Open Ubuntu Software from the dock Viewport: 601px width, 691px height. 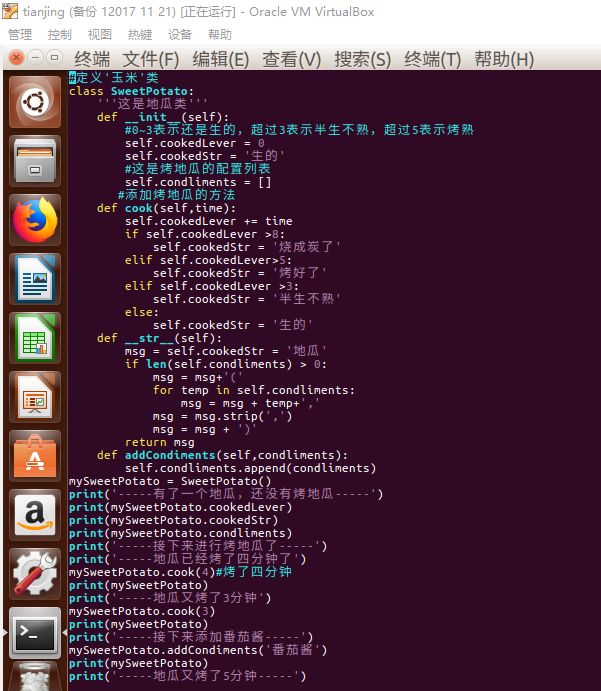point(35,456)
